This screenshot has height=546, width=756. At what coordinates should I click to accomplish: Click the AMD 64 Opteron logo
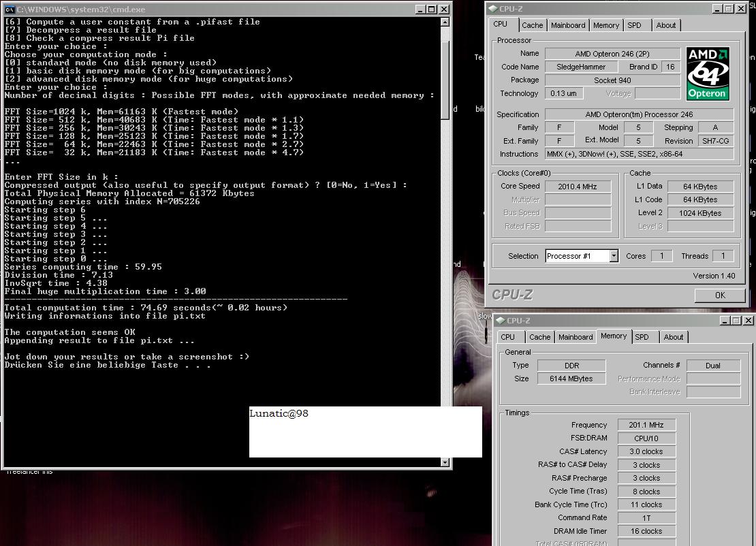coord(708,74)
